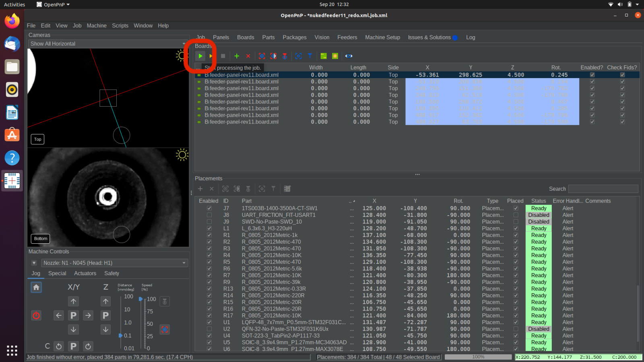Open the clock showing Sep 20 12:32
The height and width of the screenshot is (362, 644).
tap(334, 4)
